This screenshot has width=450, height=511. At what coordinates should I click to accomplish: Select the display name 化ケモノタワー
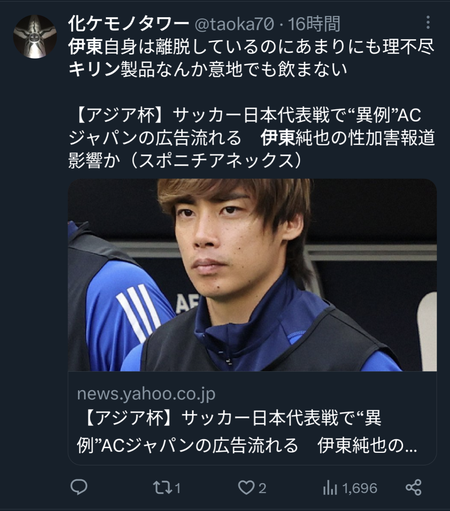tap(129, 24)
